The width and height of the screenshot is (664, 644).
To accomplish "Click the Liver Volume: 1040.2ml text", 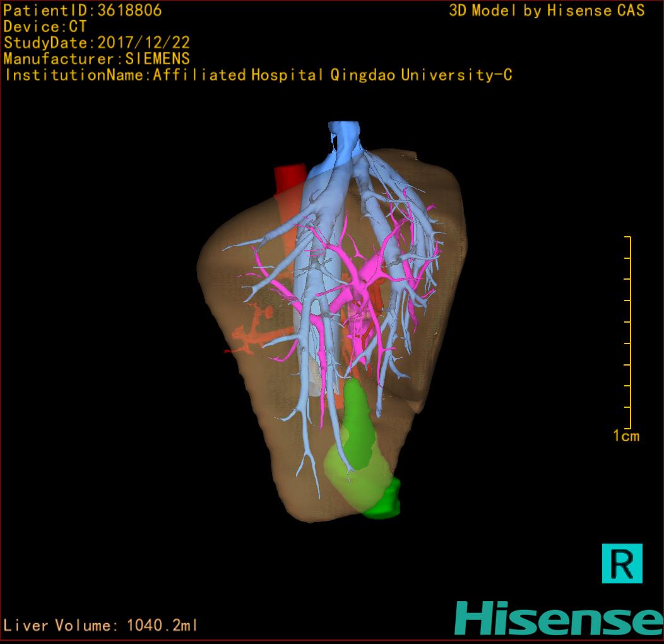I will 100,625.
